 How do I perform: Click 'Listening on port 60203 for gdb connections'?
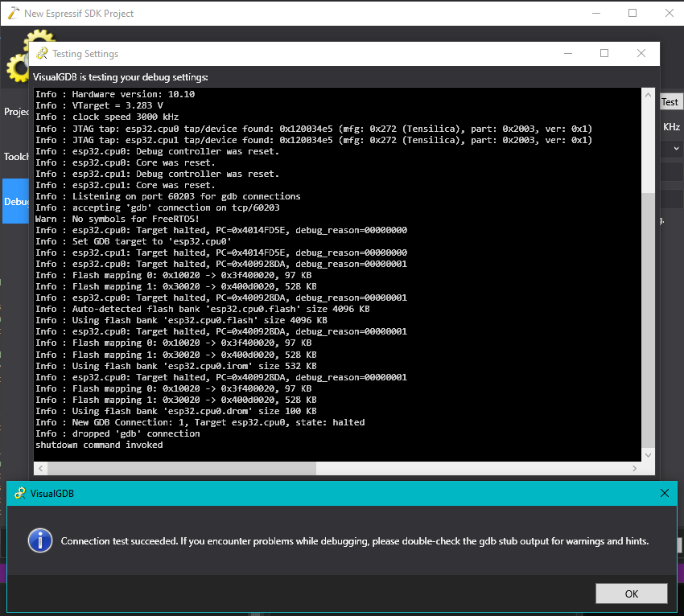pos(168,196)
